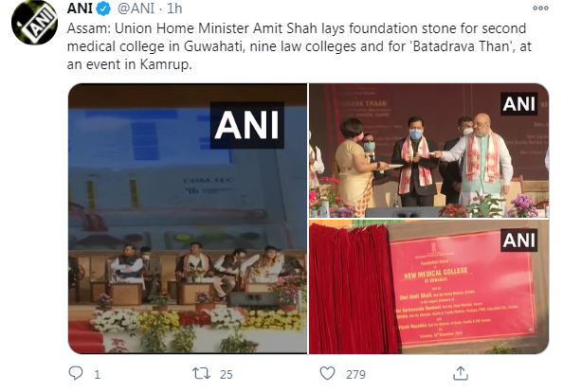Click the share upload icon
Image resolution: width=563 pixels, height=392 pixels.
(461, 373)
